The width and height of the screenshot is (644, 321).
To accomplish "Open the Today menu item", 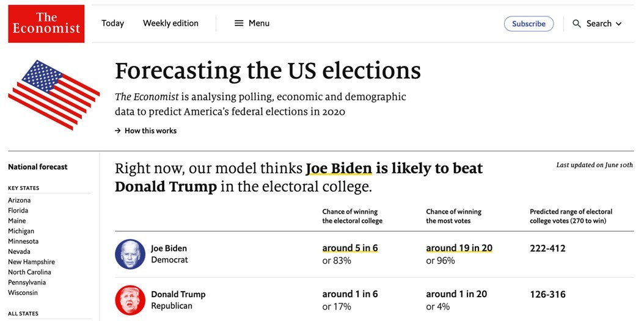I will coord(112,23).
